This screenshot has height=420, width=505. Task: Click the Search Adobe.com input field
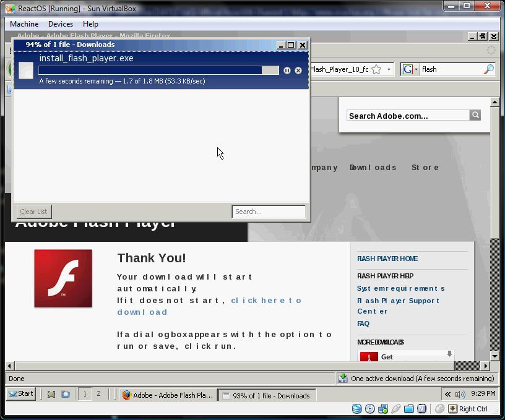[x=407, y=116]
